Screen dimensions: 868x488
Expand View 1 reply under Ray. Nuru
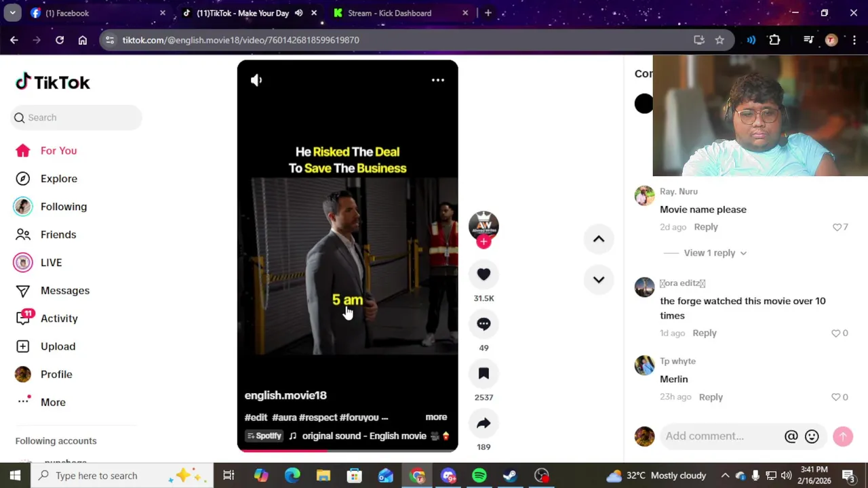tap(715, 253)
